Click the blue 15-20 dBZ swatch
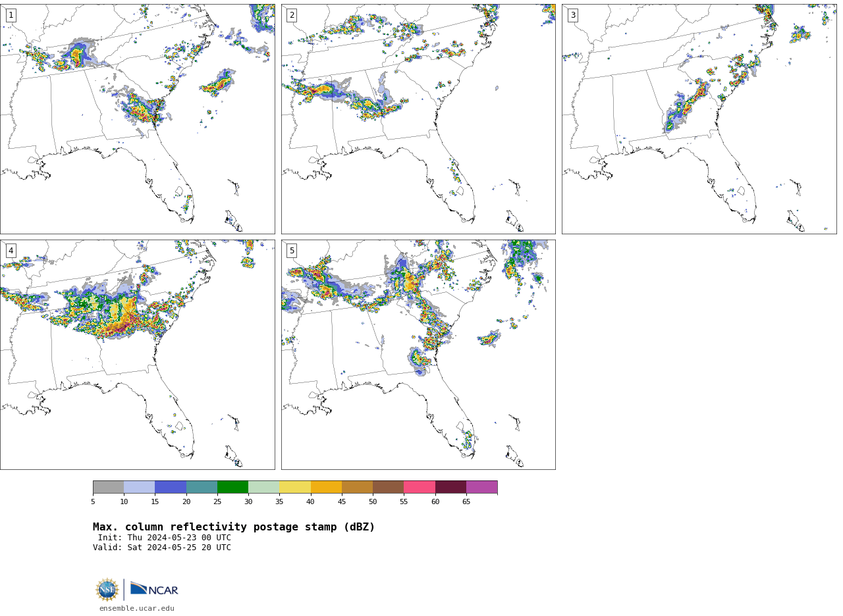The width and height of the screenshot is (843, 616). tap(171, 487)
